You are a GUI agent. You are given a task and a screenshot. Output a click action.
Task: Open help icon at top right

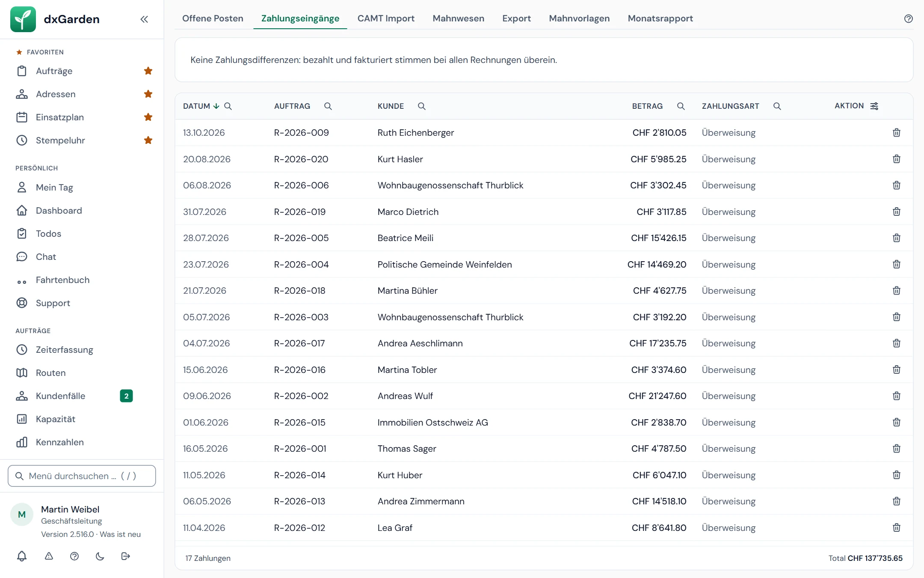(x=909, y=18)
